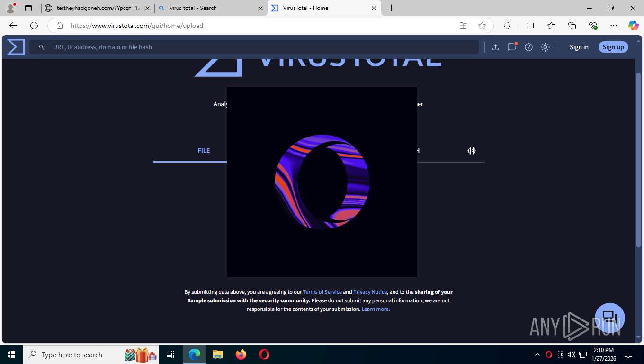Click the browser profile avatar icon
Viewport: 644px width, 364px height.
tap(10, 8)
